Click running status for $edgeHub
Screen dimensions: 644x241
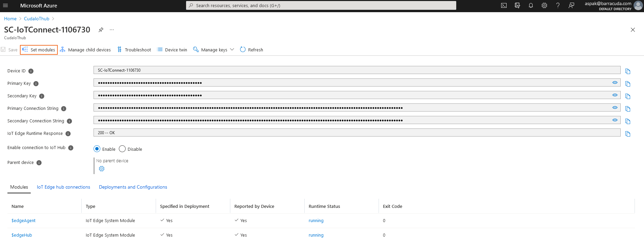pyautogui.click(x=316, y=235)
